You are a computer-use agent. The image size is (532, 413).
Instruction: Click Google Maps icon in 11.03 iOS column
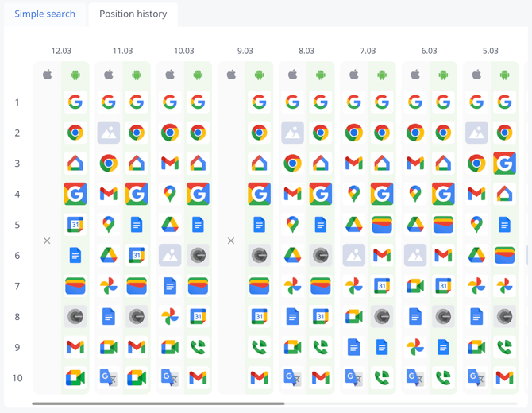tap(109, 225)
